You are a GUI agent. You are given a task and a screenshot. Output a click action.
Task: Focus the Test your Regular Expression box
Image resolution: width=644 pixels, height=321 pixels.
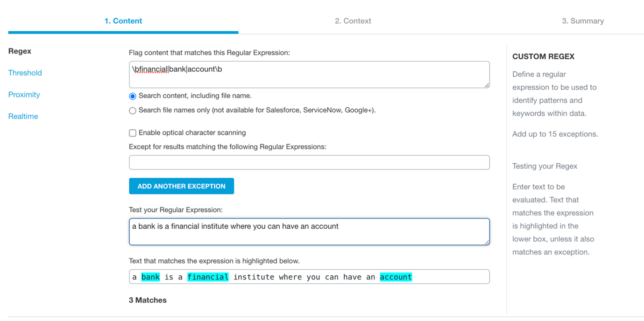coord(308,232)
